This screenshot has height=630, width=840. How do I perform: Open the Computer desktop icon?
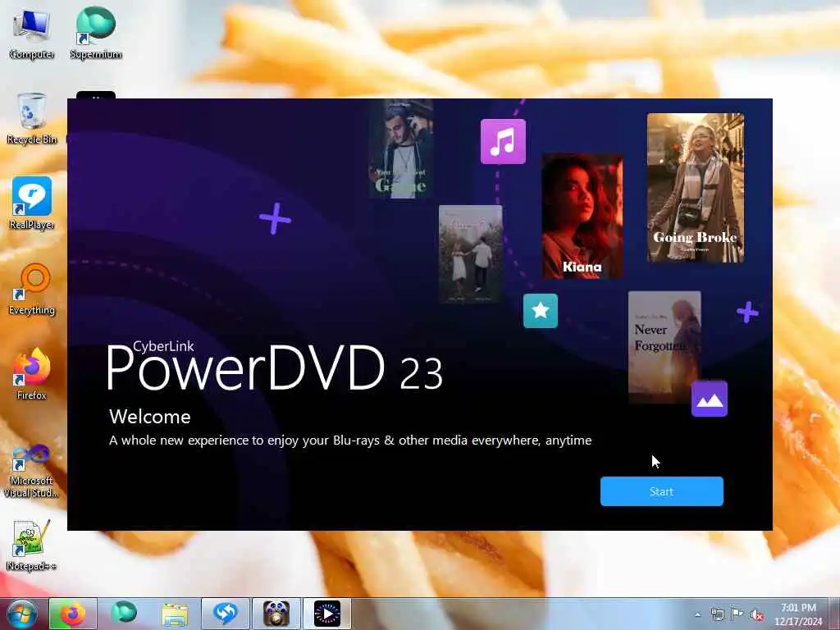click(32, 33)
